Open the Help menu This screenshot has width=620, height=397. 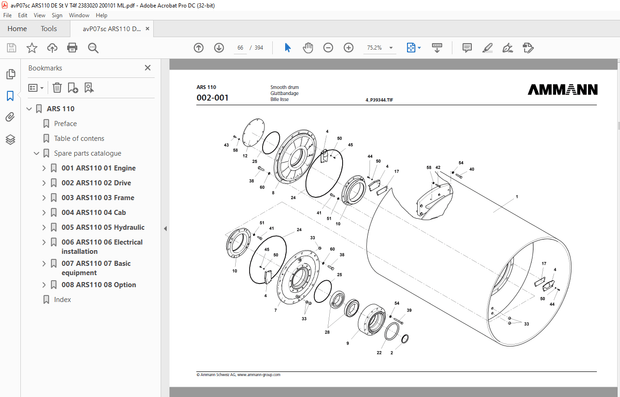tap(102, 15)
